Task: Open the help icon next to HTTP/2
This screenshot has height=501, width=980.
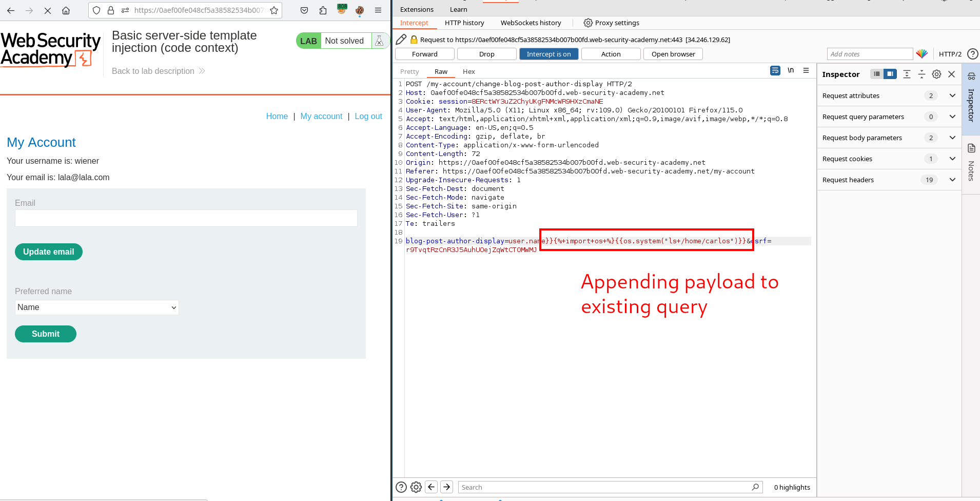Action: point(972,54)
